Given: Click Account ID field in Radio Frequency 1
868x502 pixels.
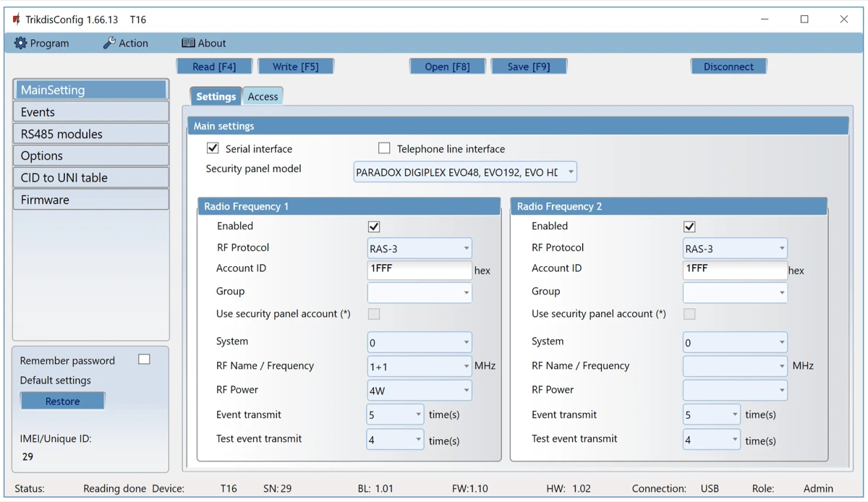Looking at the screenshot, I should [x=420, y=269].
